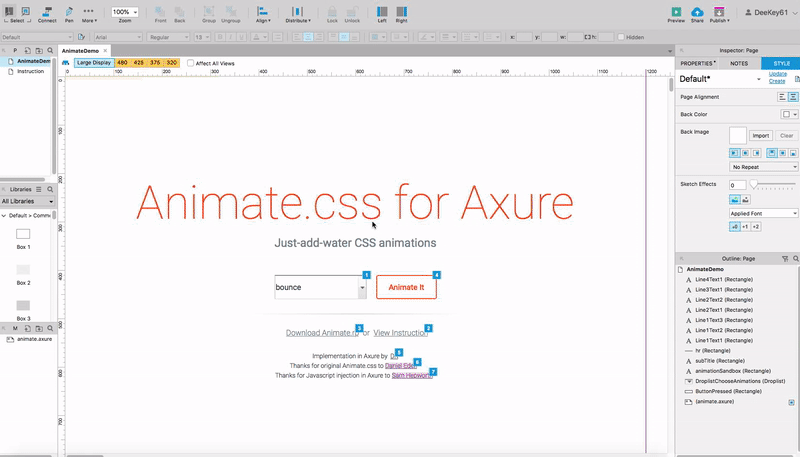Screen dimensions: 800x457
Task: Select the +1 line width option
Action: [745, 226]
